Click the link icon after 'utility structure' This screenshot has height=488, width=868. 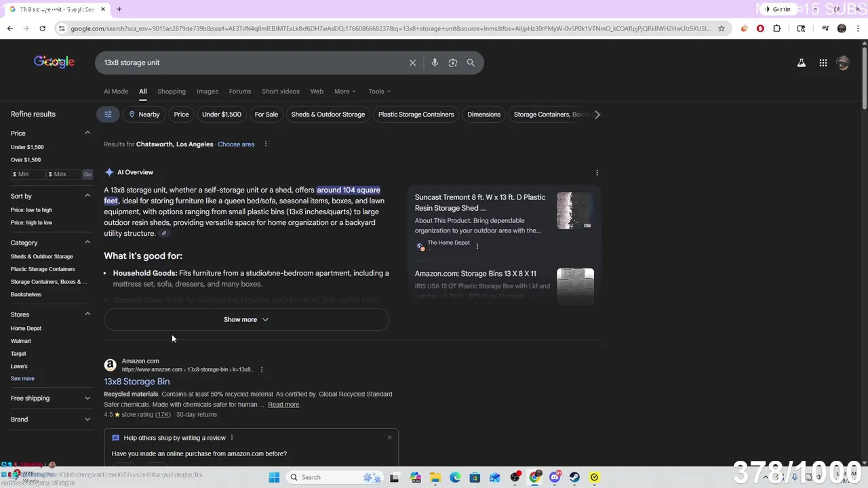(163, 234)
